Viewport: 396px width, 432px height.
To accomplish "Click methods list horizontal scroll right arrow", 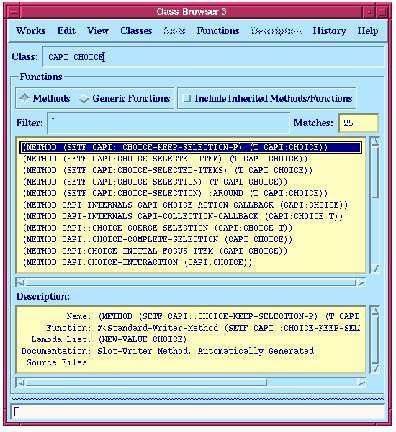I will (361, 283).
